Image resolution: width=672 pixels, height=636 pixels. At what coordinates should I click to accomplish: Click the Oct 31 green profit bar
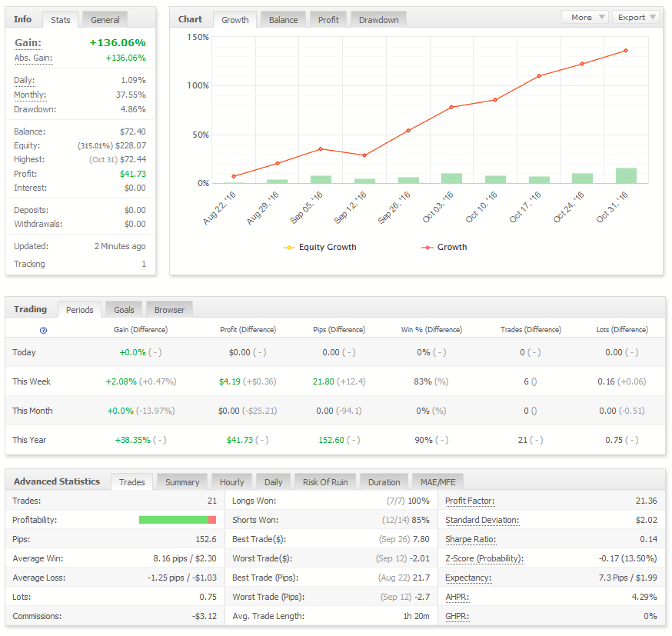tap(626, 175)
